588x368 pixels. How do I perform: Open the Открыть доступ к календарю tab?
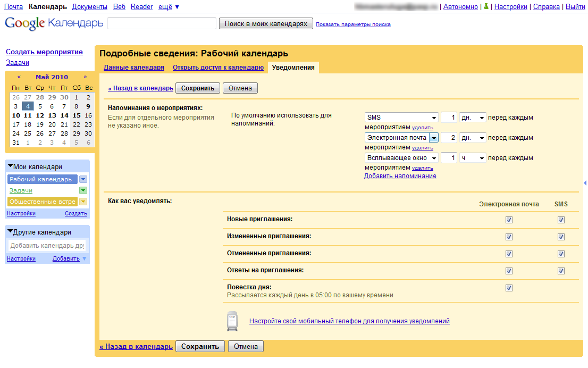pyautogui.click(x=218, y=68)
